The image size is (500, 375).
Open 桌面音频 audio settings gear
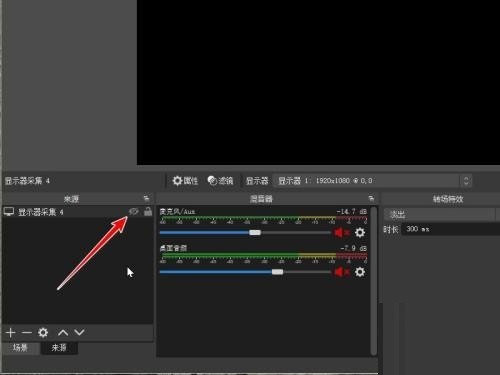pyautogui.click(x=360, y=272)
